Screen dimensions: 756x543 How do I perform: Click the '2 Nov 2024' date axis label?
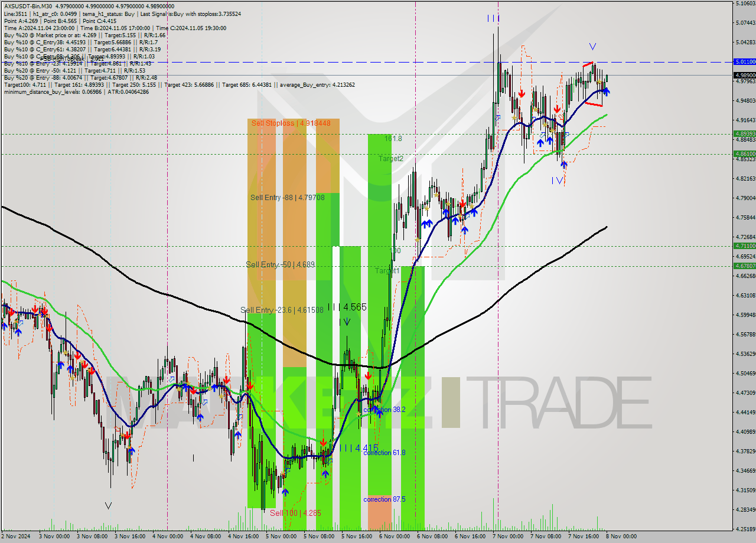pyautogui.click(x=15, y=537)
